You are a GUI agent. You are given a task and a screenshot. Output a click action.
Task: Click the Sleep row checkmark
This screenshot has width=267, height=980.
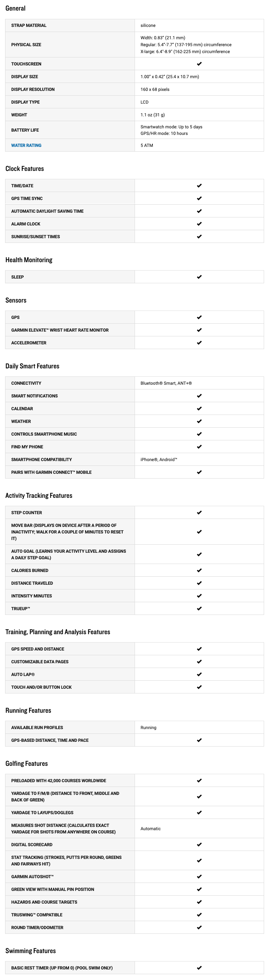click(199, 277)
